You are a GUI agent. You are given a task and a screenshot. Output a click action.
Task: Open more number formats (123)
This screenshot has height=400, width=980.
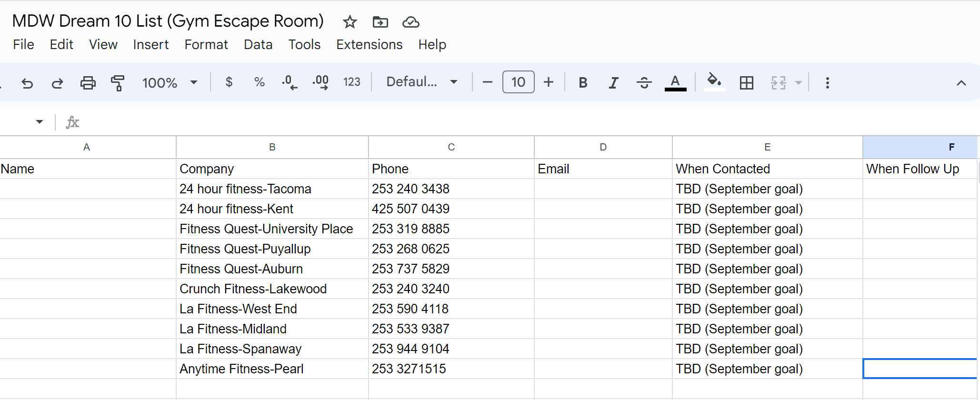point(352,82)
